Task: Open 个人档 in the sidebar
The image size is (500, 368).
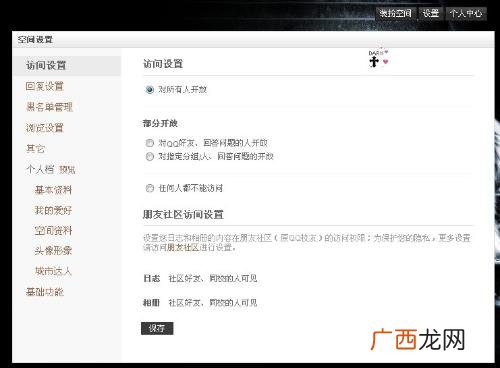Action: pos(40,169)
